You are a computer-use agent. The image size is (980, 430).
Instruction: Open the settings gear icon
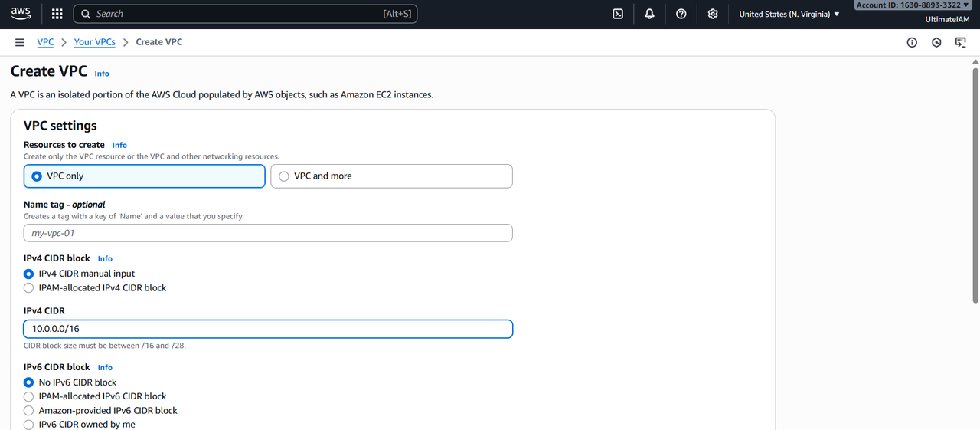[712, 14]
